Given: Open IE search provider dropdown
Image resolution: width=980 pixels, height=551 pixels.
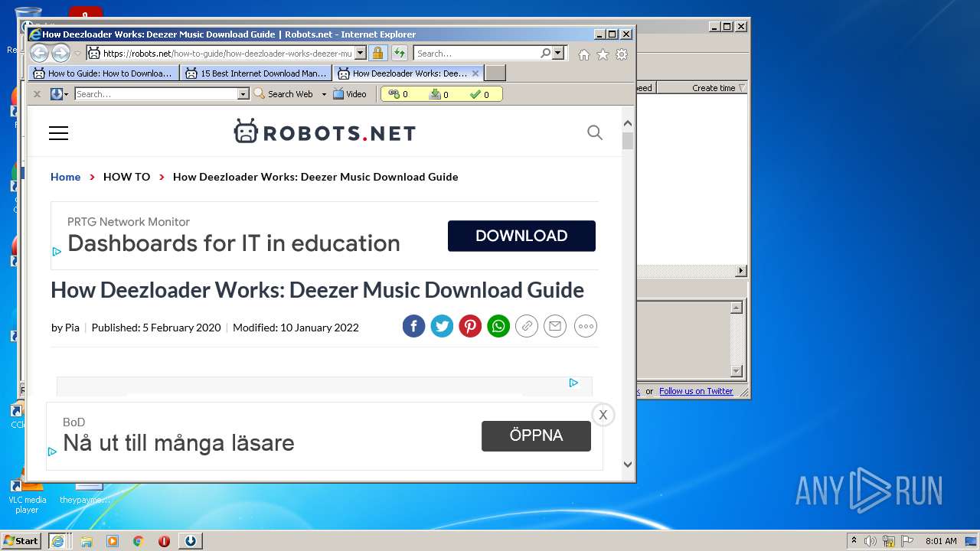Looking at the screenshot, I should pyautogui.click(x=558, y=54).
